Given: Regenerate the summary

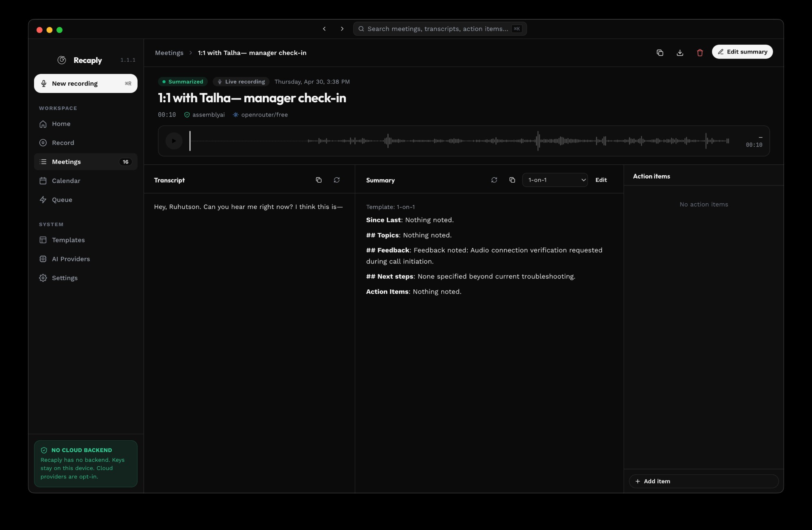Looking at the screenshot, I should point(494,180).
